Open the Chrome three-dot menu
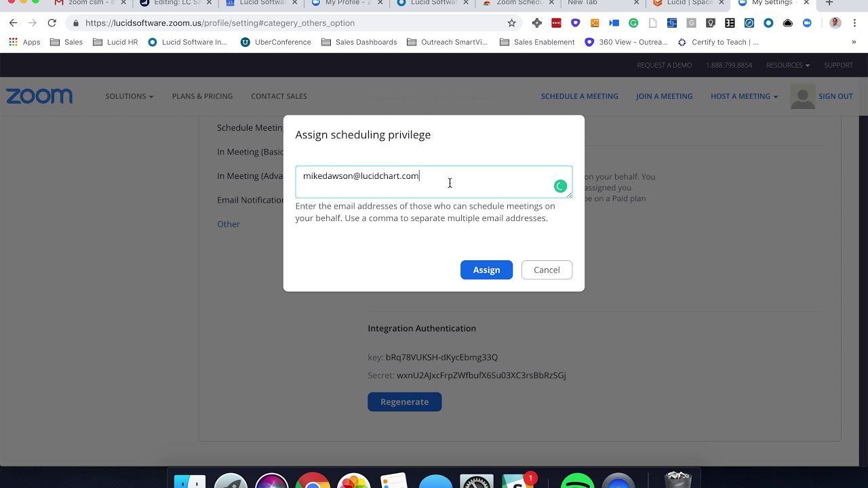Viewport: 868px width, 488px height. point(854,23)
